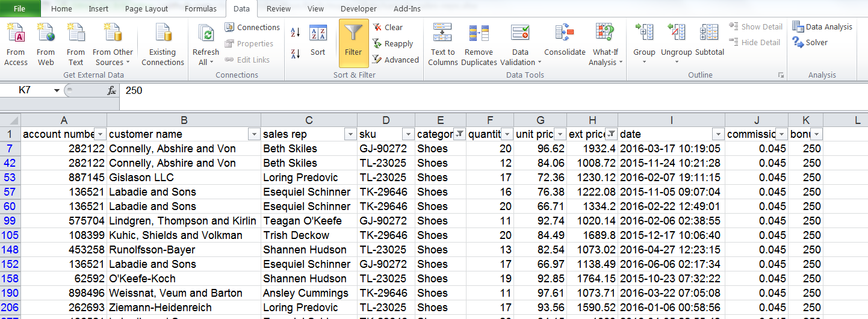Select the column I header
868x319 pixels.
tap(671, 120)
